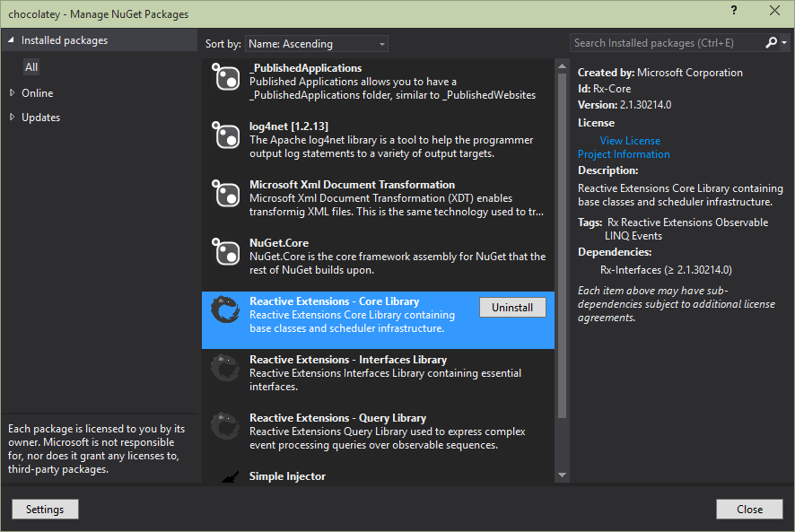Click the _PublishedApplications package icon
This screenshot has height=532, width=795.
pyautogui.click(x=225, y=77)
